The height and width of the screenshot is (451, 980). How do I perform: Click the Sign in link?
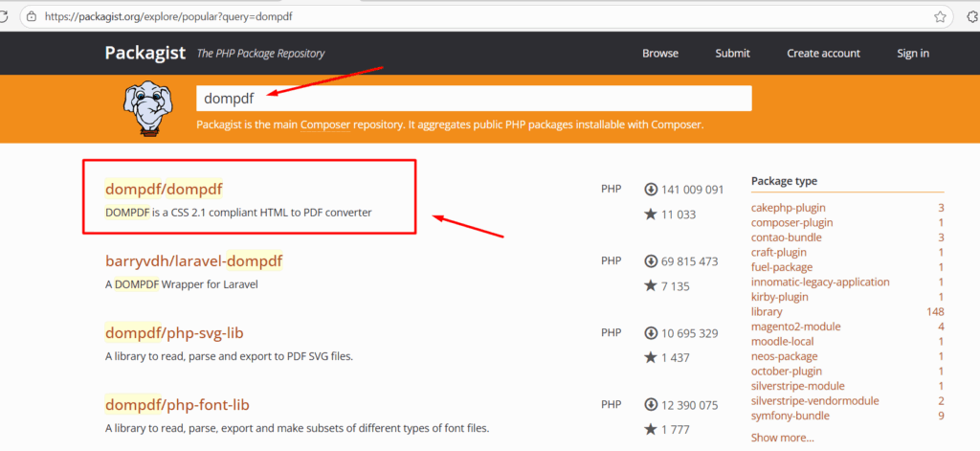coord(912,54)
